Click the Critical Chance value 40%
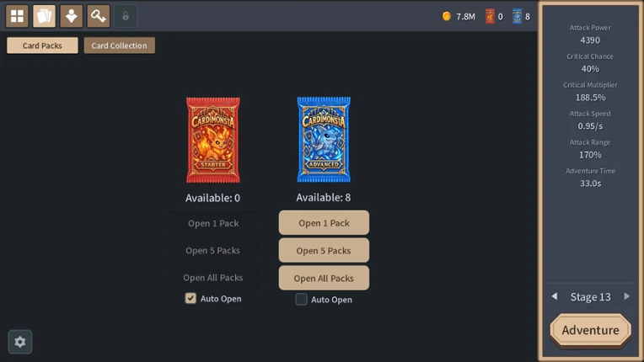 click(x=590, y=69)
